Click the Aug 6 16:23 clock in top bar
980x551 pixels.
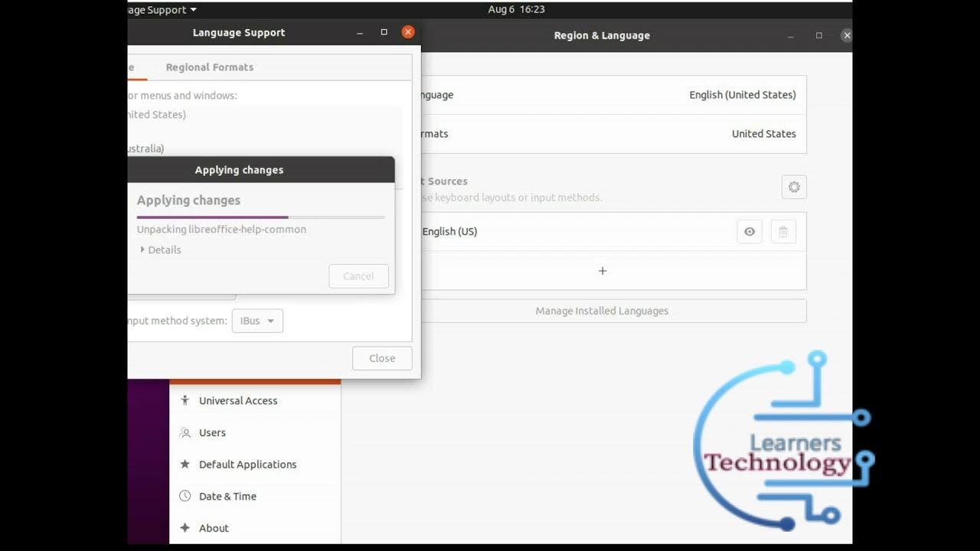click(517, 9)
